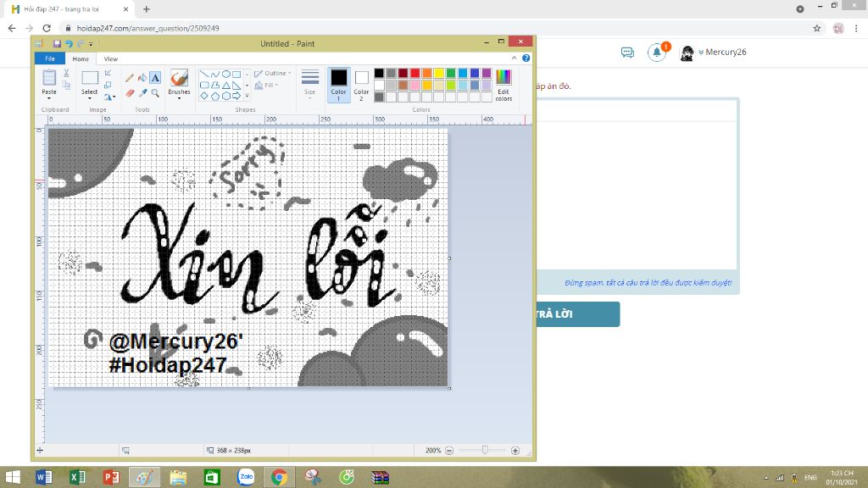Image resolution: width=868 pixels, height=488 pixels.
Task: Open Zalo from the taskbar
Action: click(x=246, y=476)
